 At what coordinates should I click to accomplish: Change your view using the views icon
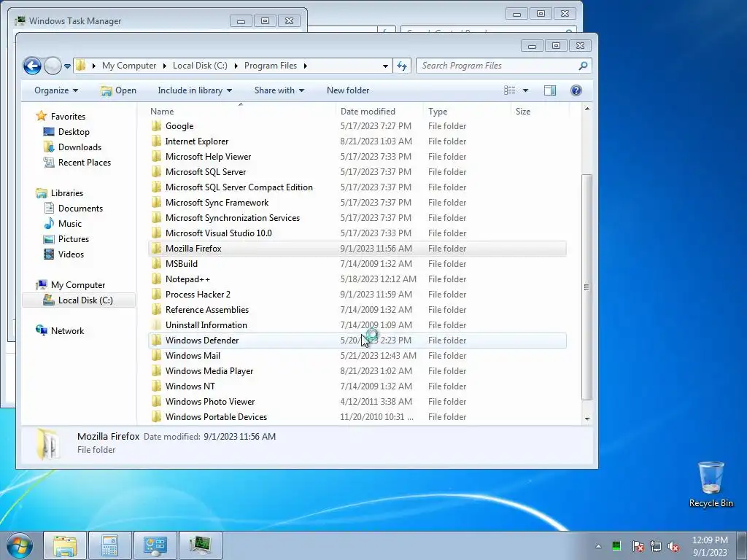(x=510, y=90)
